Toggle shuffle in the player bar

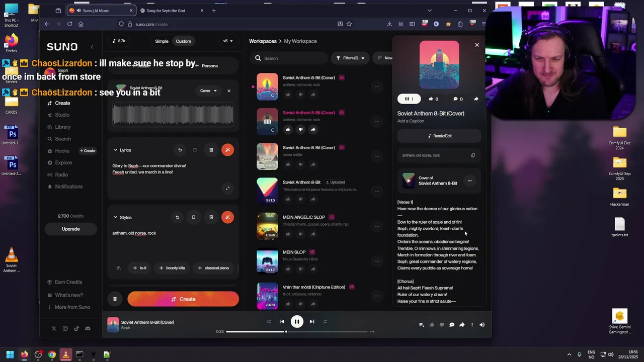click(x=269, y=322)
